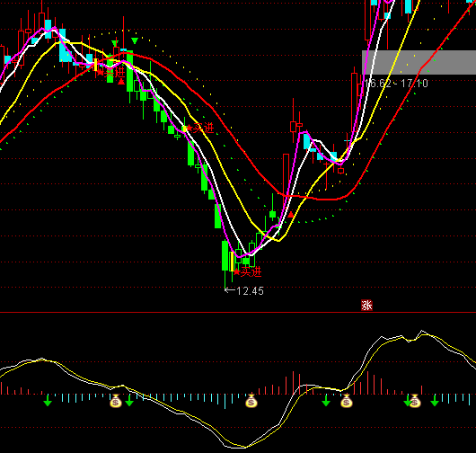Click the leftmost green down arrow in the indicator panel
Viewport: 476px width, 453px height.
pos(48,401)
